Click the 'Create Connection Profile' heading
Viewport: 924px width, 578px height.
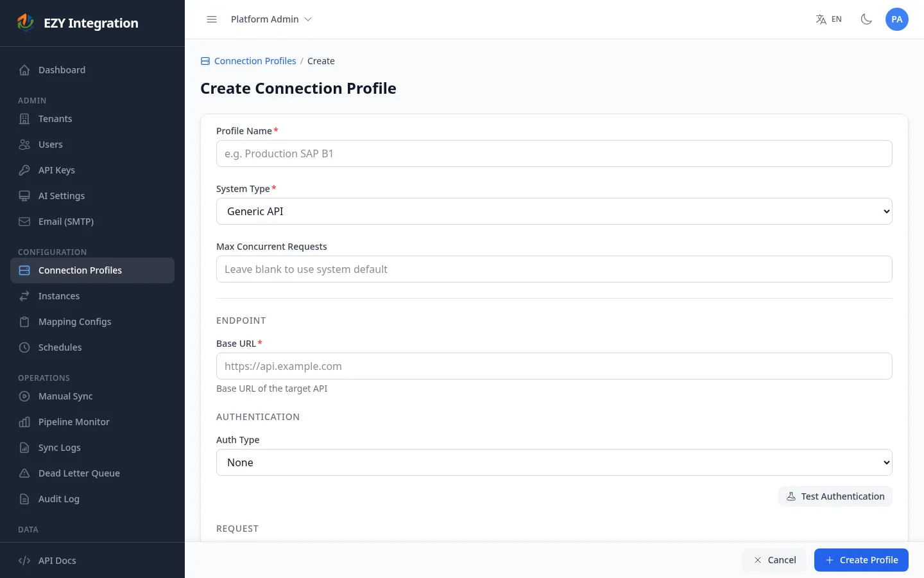[298, 88]
